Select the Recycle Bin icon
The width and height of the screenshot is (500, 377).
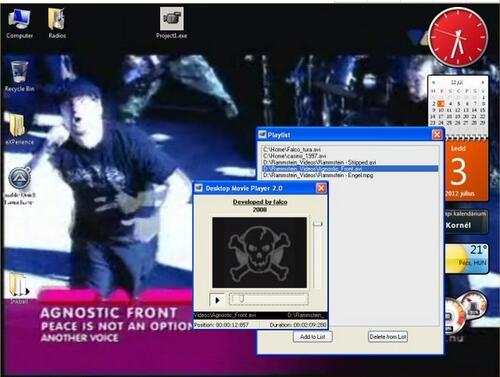coord(19,77)
